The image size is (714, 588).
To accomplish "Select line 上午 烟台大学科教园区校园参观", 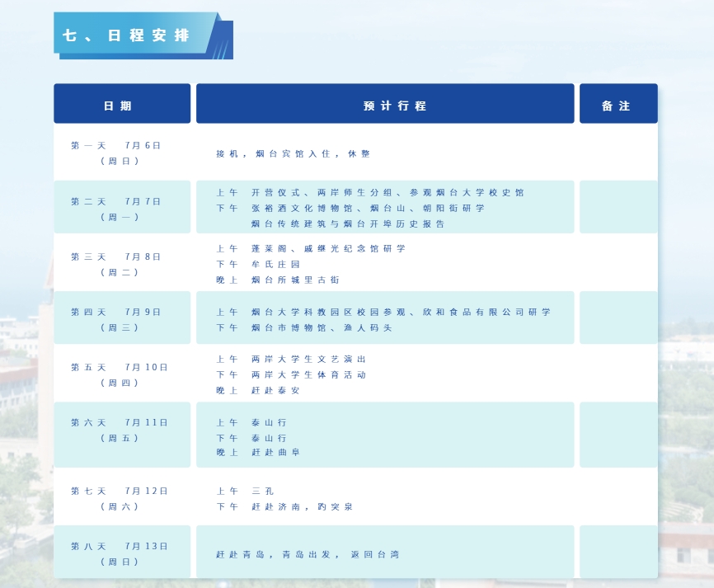I will [383, 312].
